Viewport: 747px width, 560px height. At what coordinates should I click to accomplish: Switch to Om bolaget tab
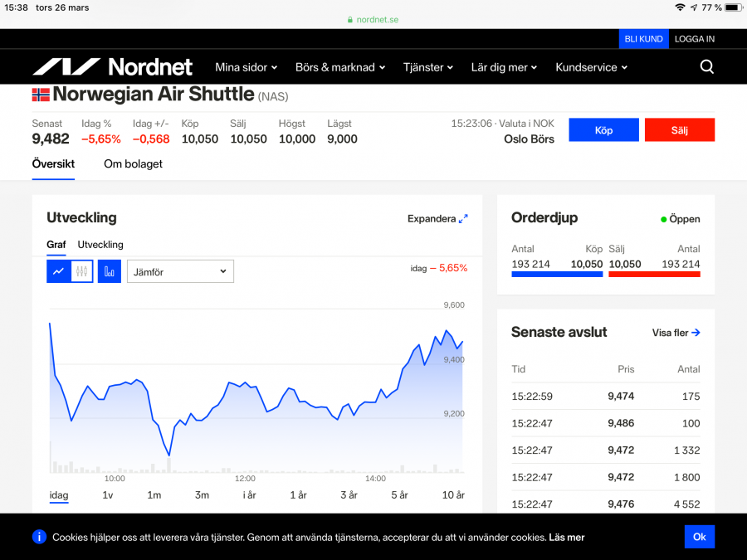pos(133,164)
